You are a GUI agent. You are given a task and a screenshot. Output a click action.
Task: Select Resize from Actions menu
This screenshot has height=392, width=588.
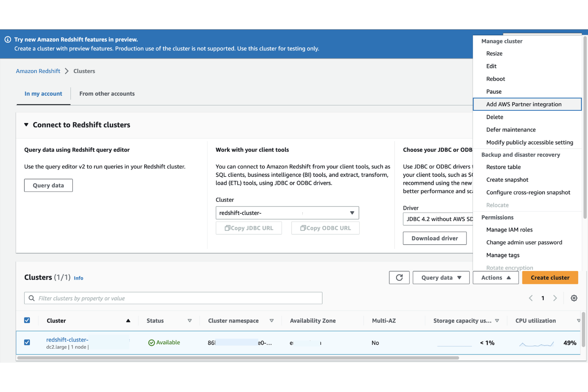(527, 54)
